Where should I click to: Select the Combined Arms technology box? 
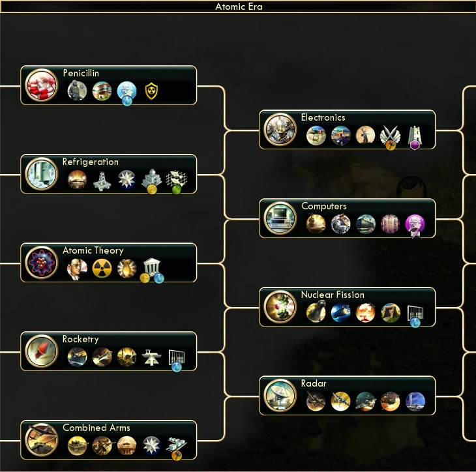coord(109,440)
